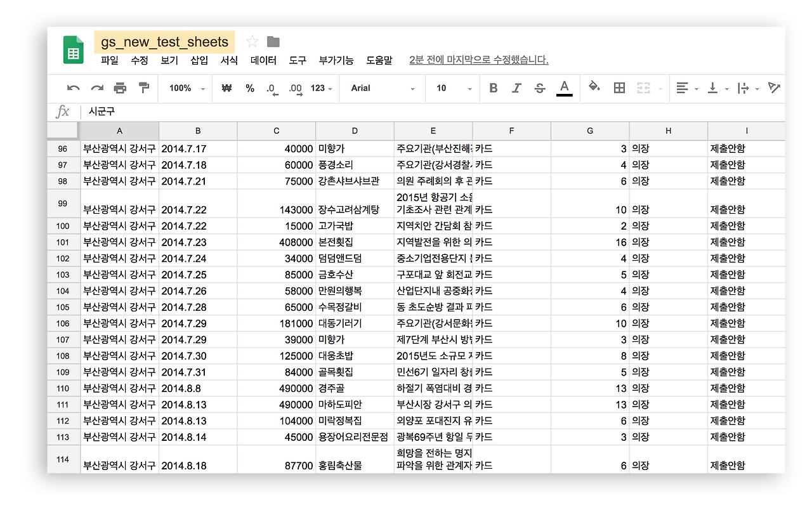This screenshot has height=529, width=812.
Task: Select cell with amount 143000
Action: tap(277, 204)
